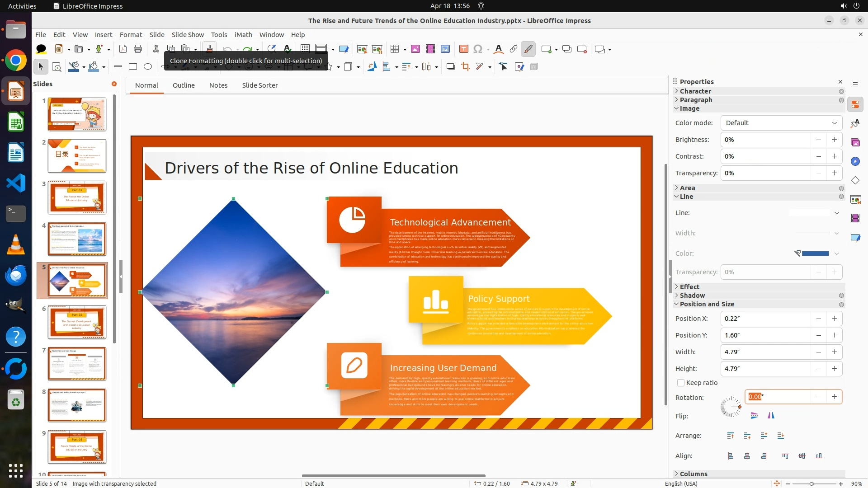Image resolution: width=868 pixels, height=488 pixels.
Task: Click the Clone Formatting paintbrush icon
Action: [209, 49]
